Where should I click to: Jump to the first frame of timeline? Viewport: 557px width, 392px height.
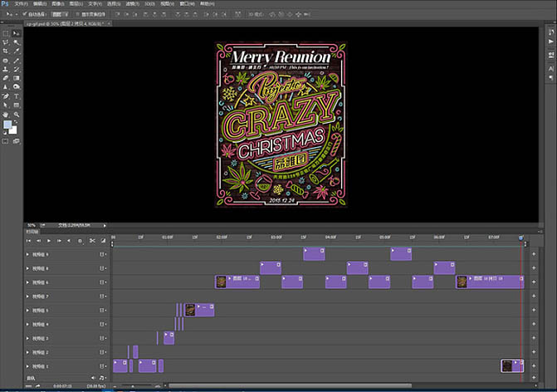28,241
